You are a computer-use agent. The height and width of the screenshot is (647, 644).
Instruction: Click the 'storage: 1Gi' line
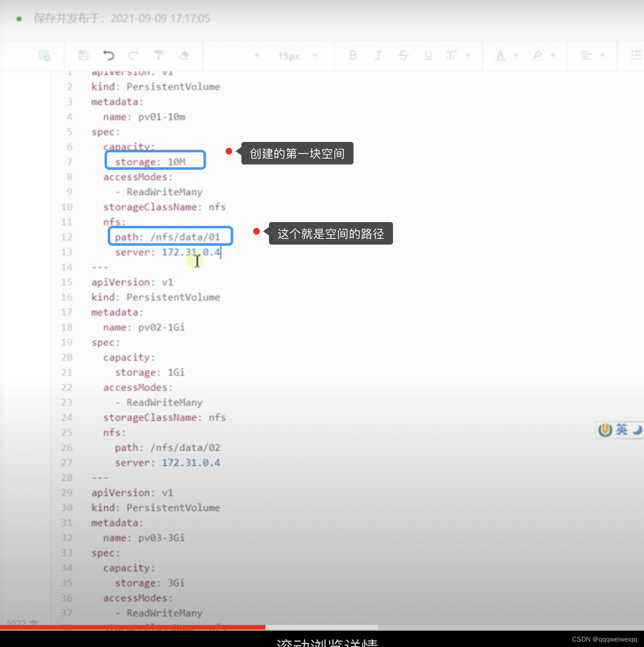(150, 372)
